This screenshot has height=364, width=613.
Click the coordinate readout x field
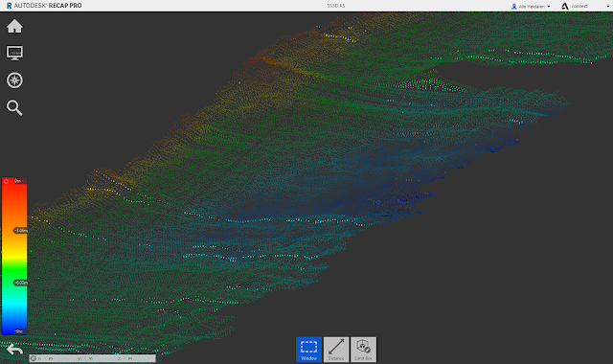click(x=45, y=358)
